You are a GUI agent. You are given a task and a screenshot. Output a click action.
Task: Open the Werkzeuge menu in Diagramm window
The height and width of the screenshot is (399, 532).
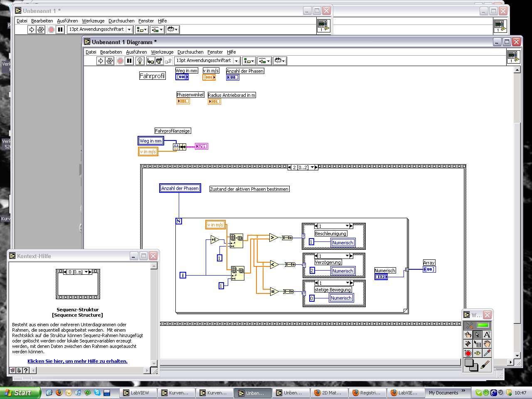[162, 52]
